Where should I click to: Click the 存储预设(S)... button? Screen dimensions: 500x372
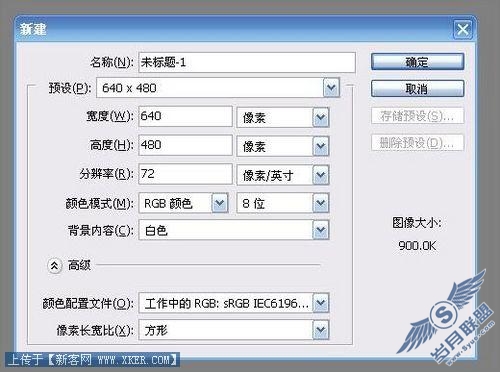pyautogui.click(x=417, y=116)
